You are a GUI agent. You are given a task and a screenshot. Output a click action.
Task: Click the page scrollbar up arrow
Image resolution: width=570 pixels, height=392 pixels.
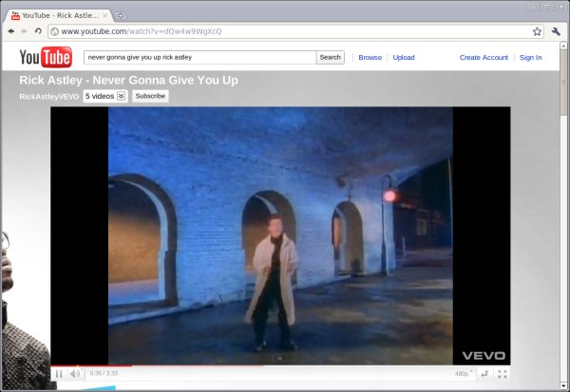tap(563, 46)
